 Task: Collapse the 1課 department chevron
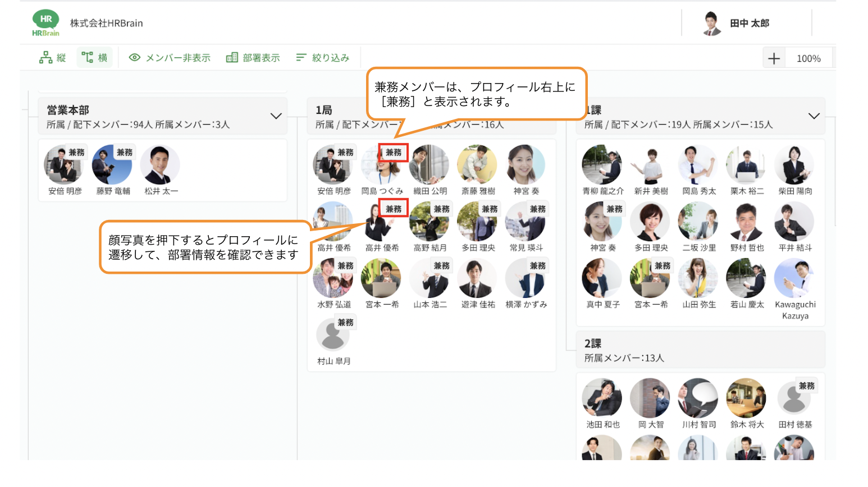[814, 116]
